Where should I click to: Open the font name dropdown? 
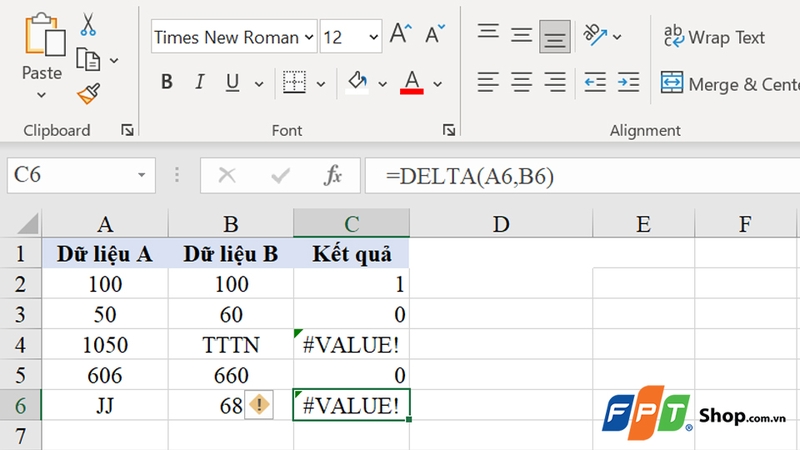pos(309,37)
